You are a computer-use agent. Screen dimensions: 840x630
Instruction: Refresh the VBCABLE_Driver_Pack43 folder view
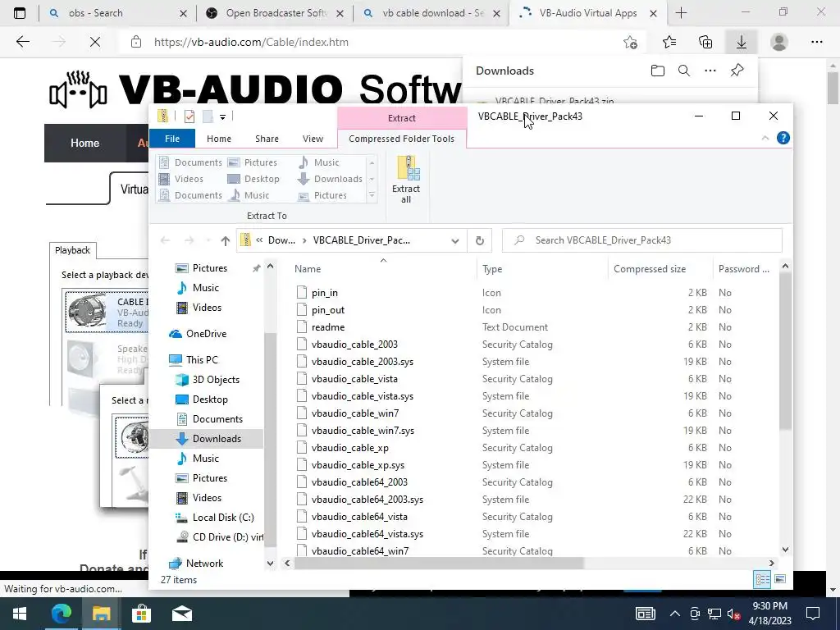(x=480, y=240)
